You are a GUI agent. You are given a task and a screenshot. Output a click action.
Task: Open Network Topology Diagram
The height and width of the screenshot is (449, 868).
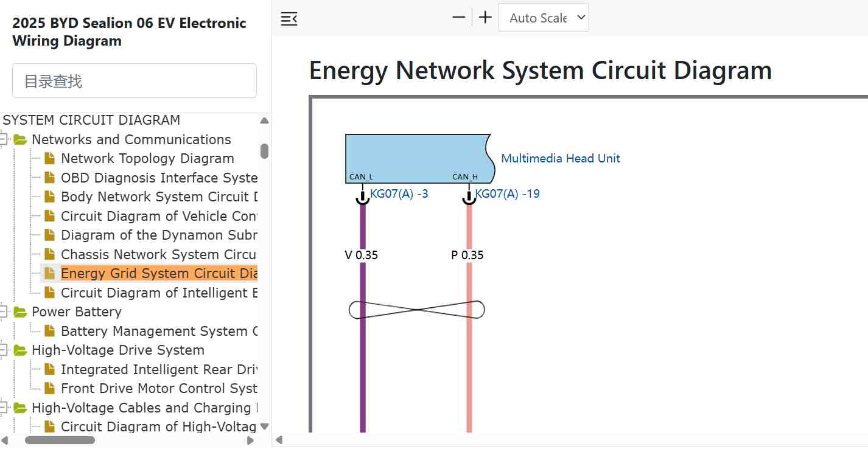click(147, 158)
